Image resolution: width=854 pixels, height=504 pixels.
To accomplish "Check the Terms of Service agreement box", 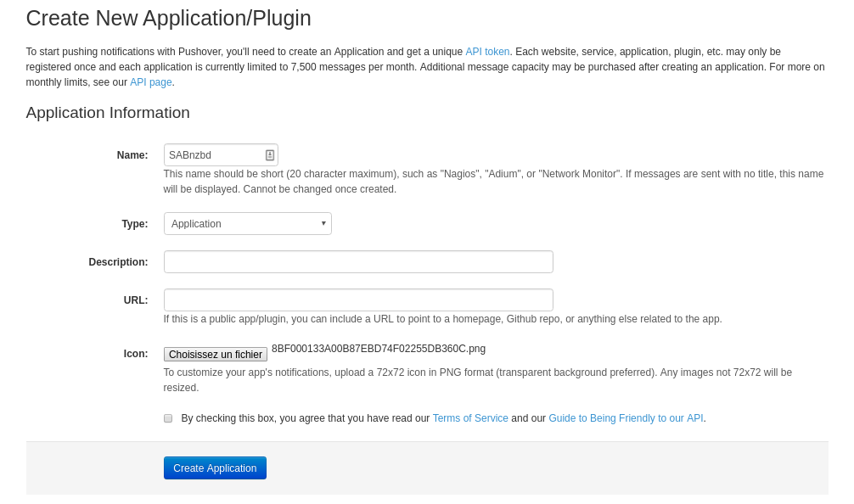I will [168, 418].
